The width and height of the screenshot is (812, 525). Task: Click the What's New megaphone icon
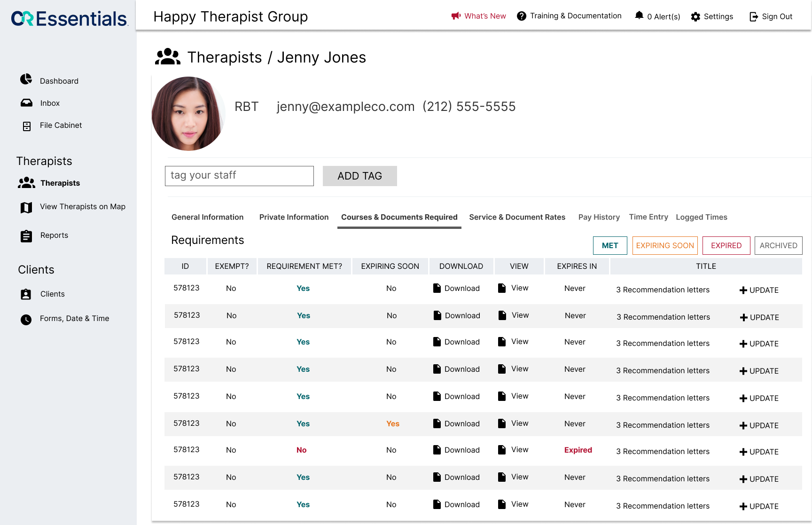455,16
